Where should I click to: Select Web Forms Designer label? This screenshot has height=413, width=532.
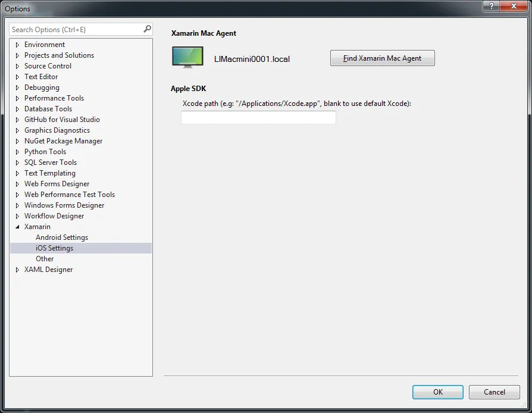click(57, 184)
